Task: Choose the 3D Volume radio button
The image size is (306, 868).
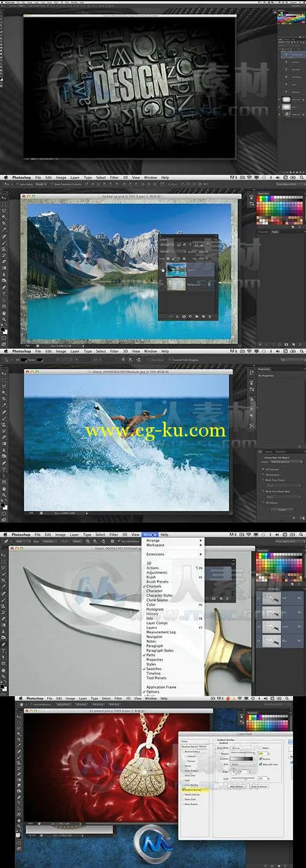Action: tap(263, 503)
